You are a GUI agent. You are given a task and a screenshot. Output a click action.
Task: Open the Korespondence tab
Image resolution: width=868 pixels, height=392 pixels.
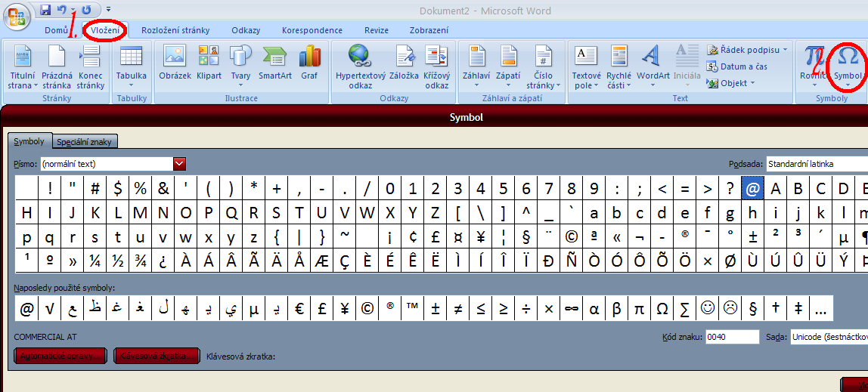click(312, 30)
